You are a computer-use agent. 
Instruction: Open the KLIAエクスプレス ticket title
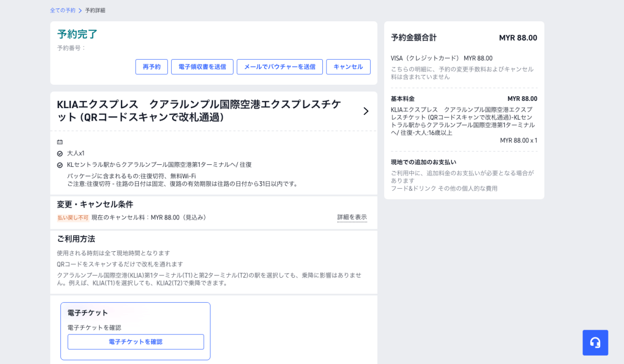pos(199,111)
